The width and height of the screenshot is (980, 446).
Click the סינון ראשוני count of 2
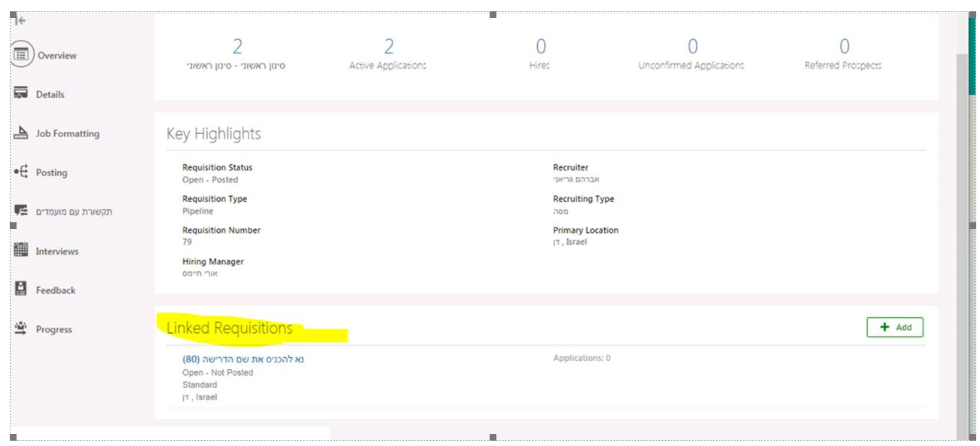[237, 47]
